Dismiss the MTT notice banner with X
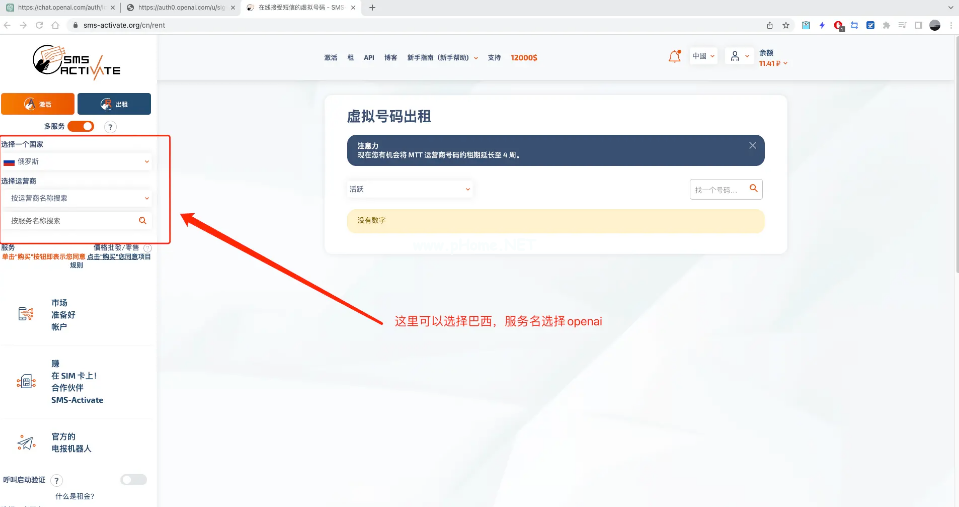Screen dimensions: 959x507 (x=752, y=145)
